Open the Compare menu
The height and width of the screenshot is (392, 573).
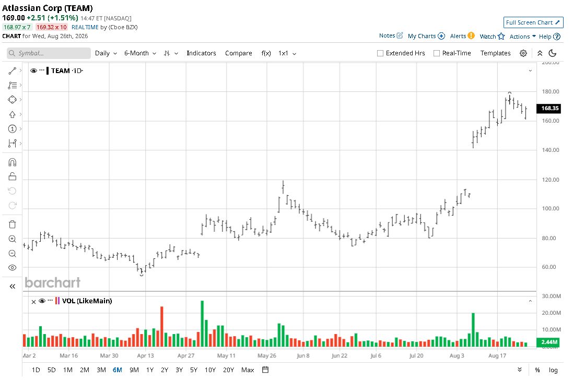click(239, 53)
